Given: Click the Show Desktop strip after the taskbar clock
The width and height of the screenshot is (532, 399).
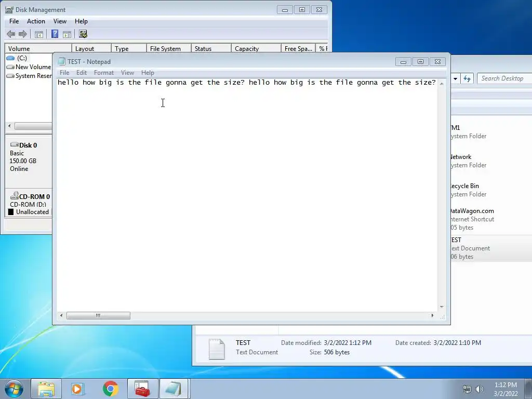Looking at the screenshot, I should (x=528, y=389).
